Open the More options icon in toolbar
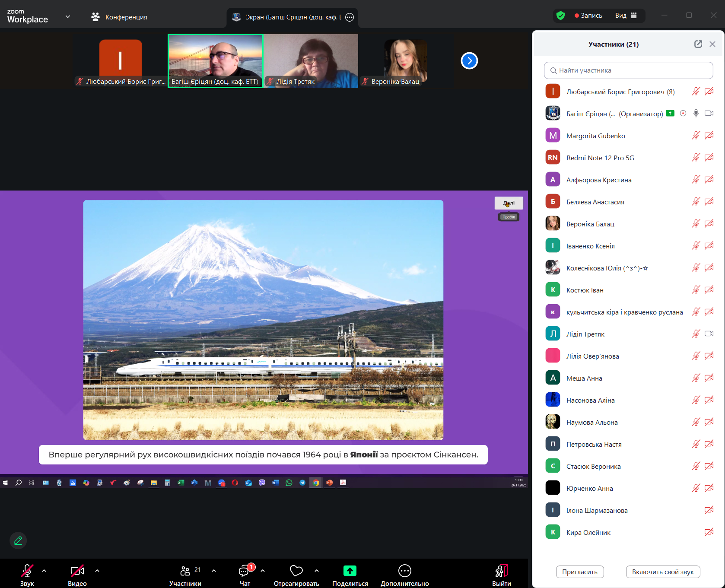Screen dimensions: 725x588 (x=404, y=571)
